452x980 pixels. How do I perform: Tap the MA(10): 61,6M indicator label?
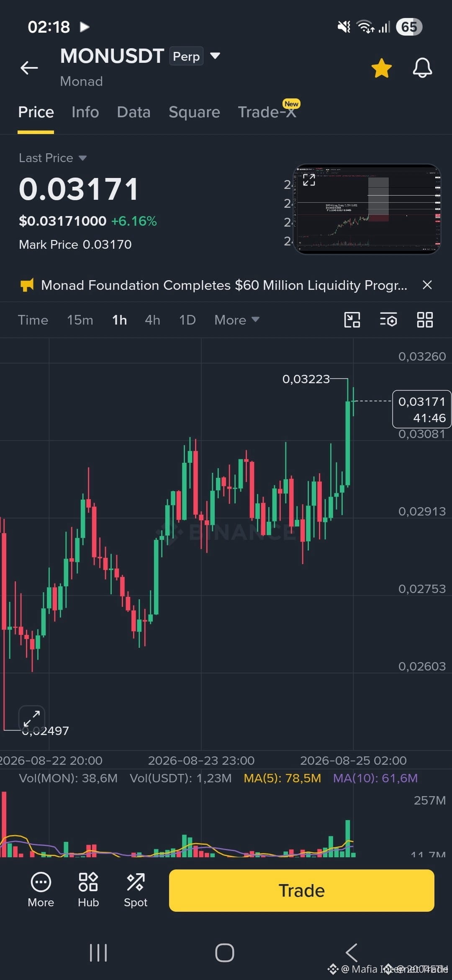click(375, 778)
